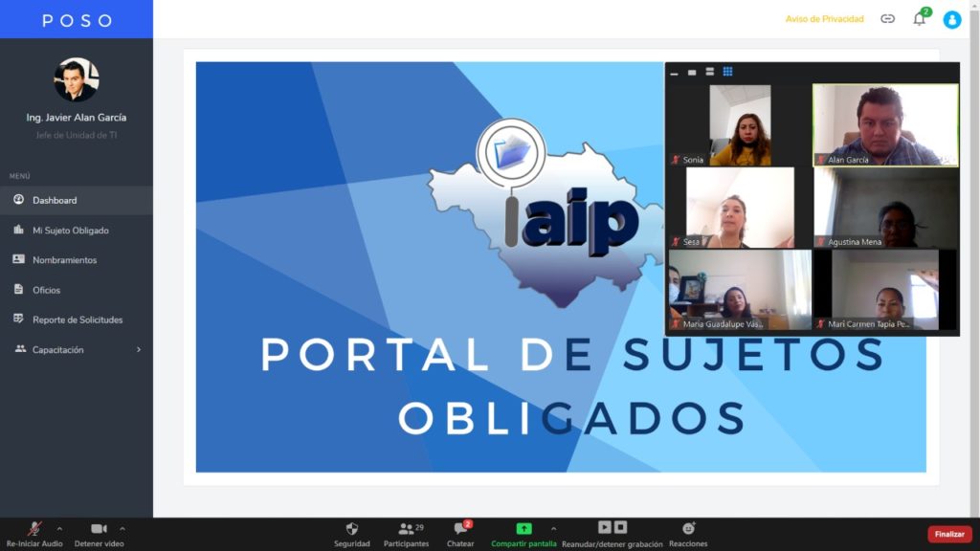Open Zoom Seguridad shield button

coord(352,535)
